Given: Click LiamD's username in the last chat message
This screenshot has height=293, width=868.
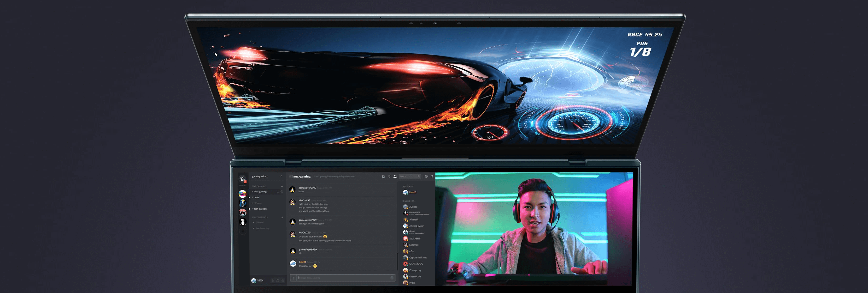Looking at the screenshot, I should pos(303,262).
